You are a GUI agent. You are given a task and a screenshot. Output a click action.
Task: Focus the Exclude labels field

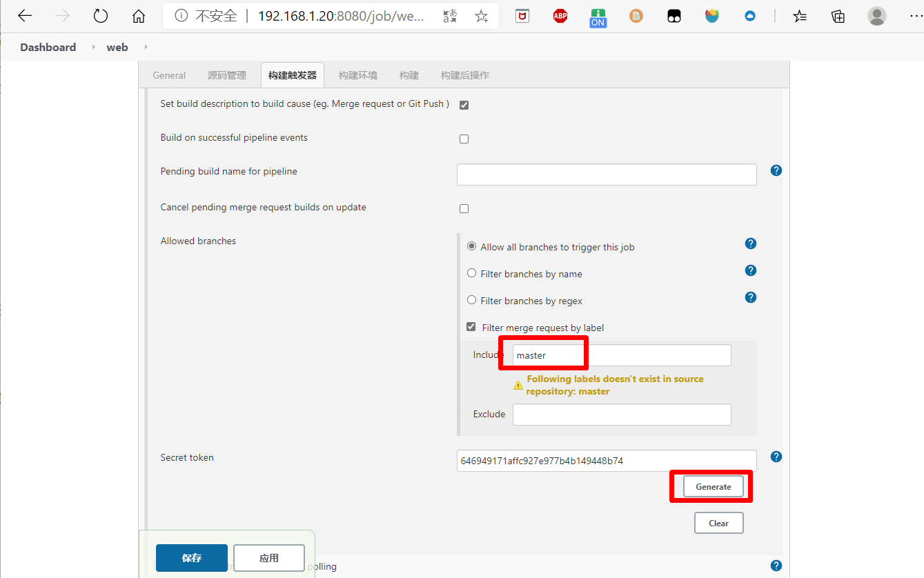pyautogui.click(x=622, y=415)
